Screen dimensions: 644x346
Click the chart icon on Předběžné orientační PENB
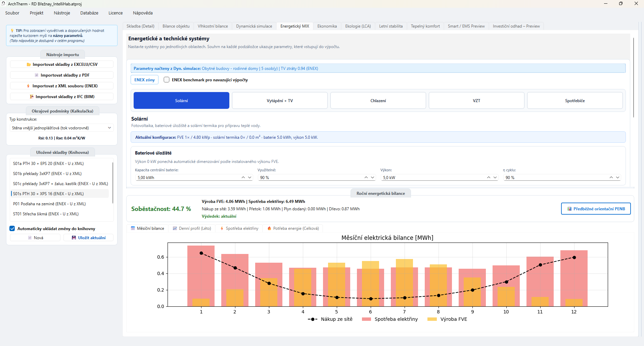pos(569,209)
